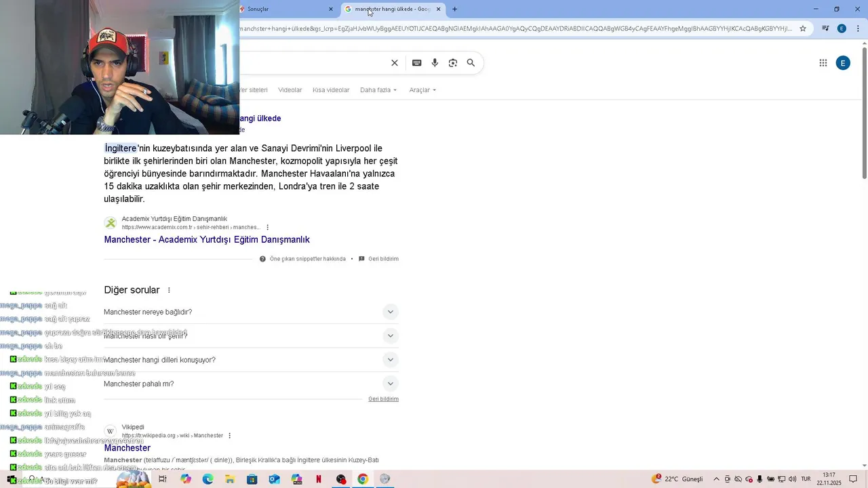Expand 'Manchester nereye bağlıdır?' question

pos(251,312)
